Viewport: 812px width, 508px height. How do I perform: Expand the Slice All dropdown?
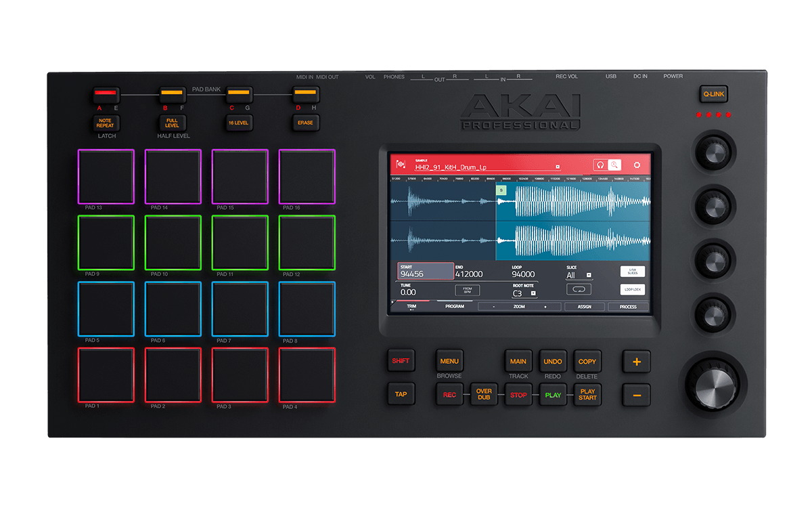[589, 275]
